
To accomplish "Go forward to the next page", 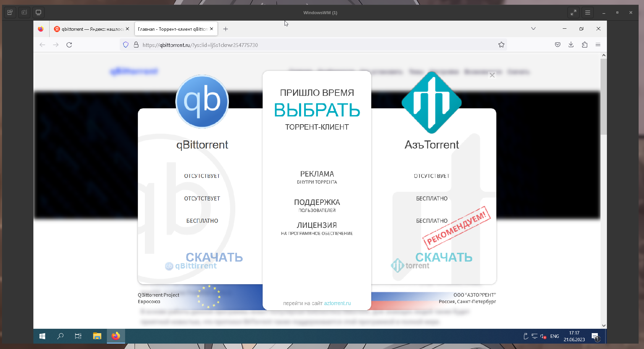I will pos(56,45).
